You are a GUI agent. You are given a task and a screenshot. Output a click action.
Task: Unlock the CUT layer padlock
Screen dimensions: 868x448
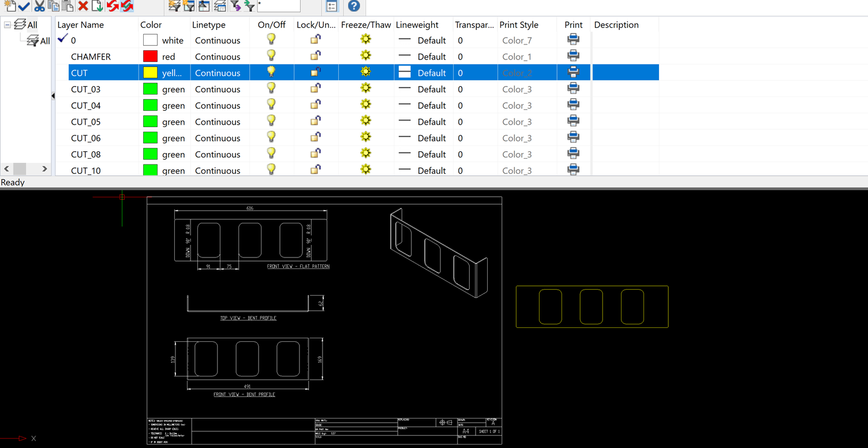(315, 71)
